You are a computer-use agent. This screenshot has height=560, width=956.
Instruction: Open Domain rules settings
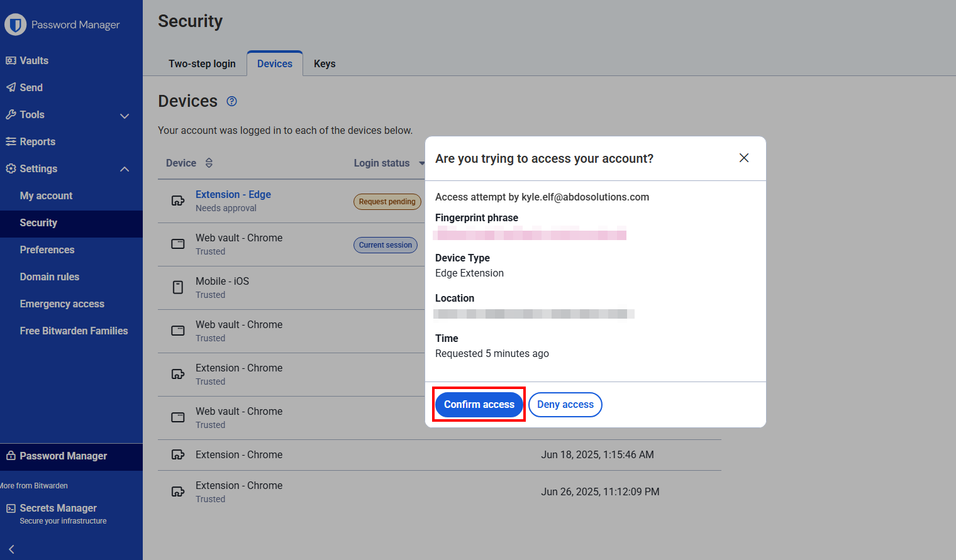click(x=50, y=277)
